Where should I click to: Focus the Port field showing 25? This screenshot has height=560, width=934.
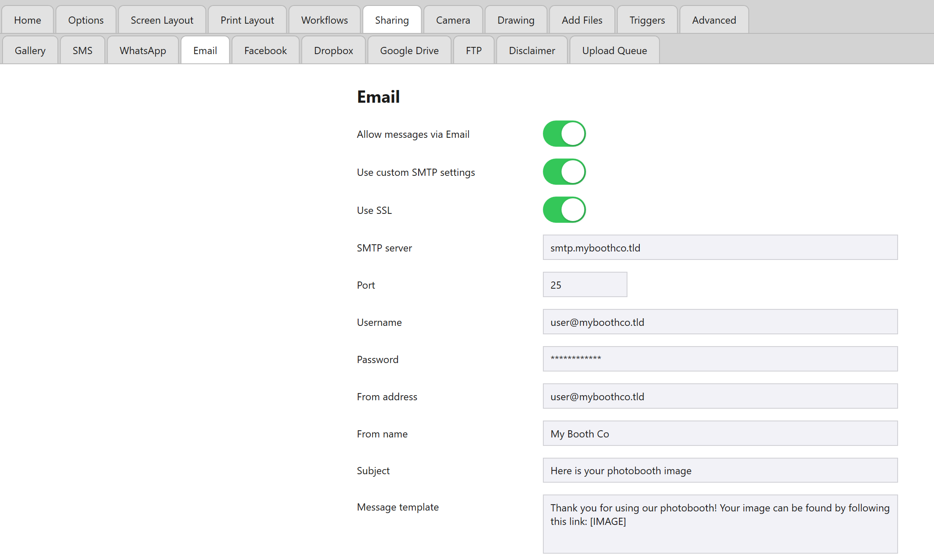(x=585, y=284)
